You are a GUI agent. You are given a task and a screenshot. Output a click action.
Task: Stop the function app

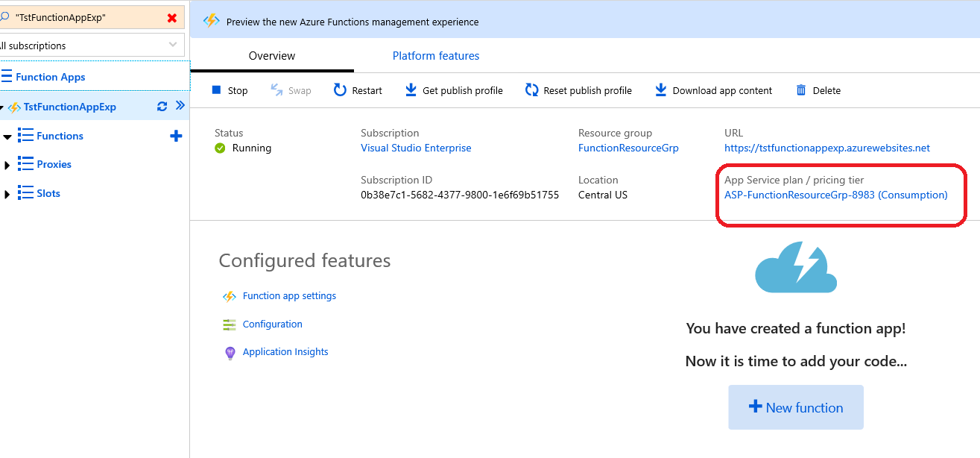[230, 90]
